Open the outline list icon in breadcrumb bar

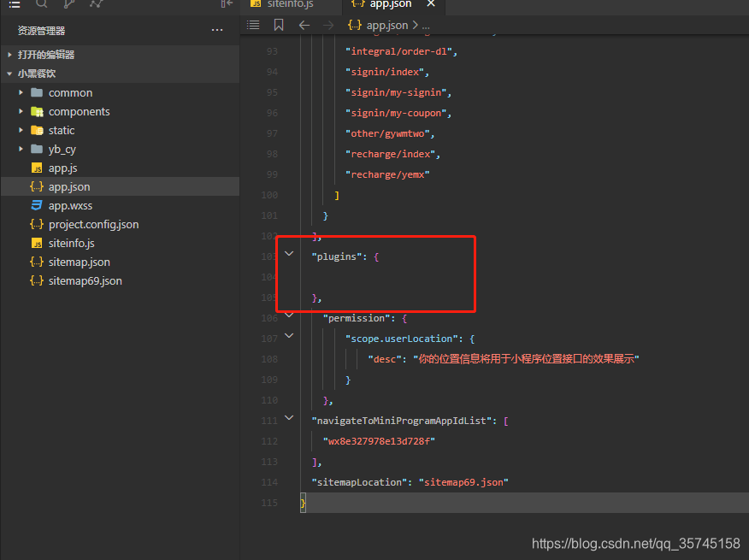click(x=253, y=25)
